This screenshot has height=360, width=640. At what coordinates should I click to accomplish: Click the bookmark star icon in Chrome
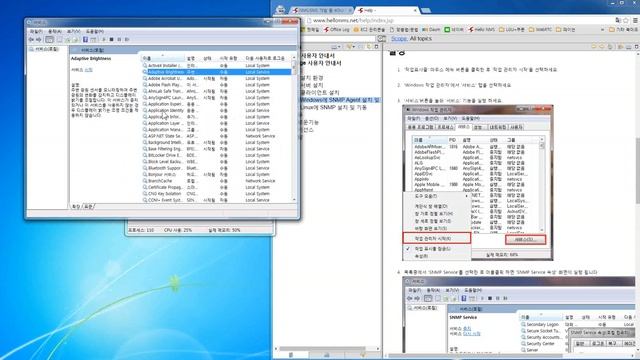click(x=626, y=20)
